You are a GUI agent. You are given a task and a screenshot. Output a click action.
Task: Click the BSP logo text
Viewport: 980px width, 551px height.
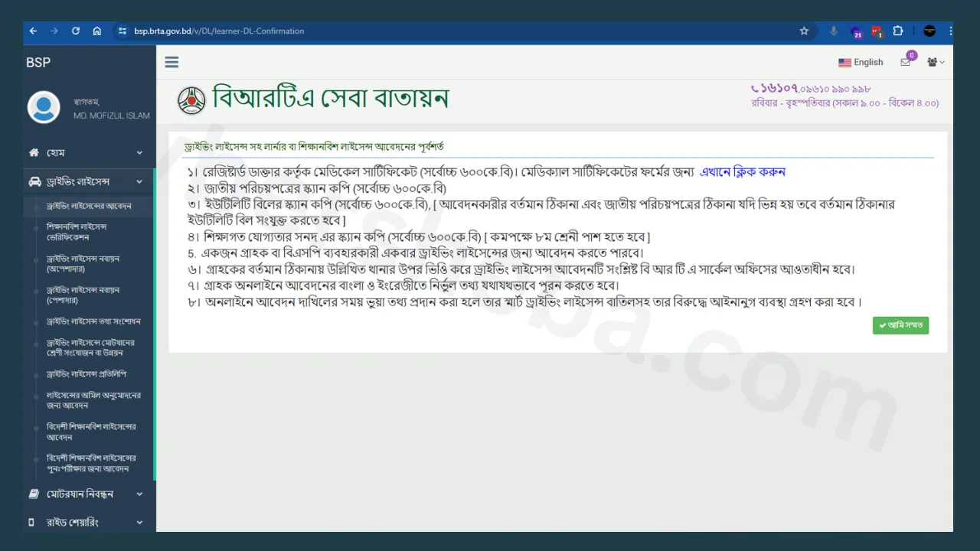point(38,62)
